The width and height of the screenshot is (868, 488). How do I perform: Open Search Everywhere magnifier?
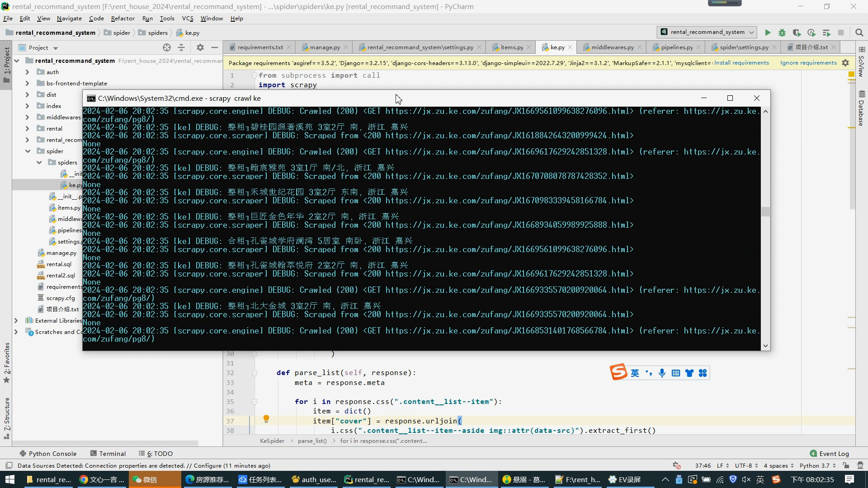pos(859,33)
